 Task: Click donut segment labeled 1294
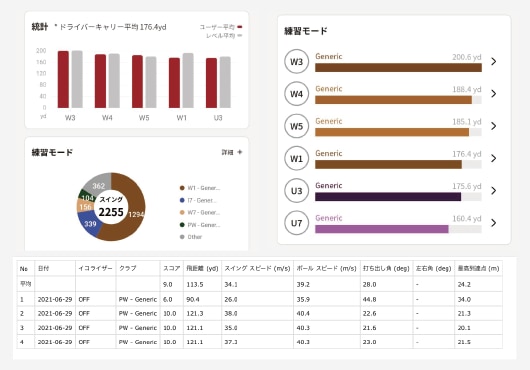pos(136,214)
